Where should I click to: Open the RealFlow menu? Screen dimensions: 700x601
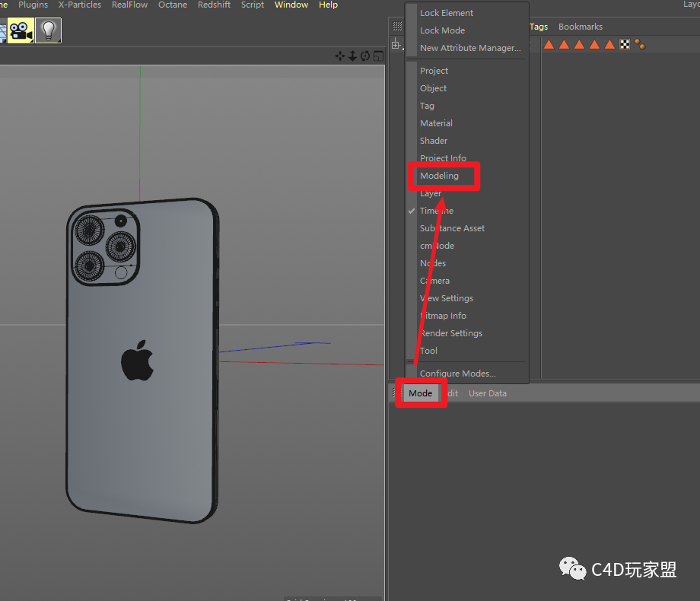[x=130, y=5]
